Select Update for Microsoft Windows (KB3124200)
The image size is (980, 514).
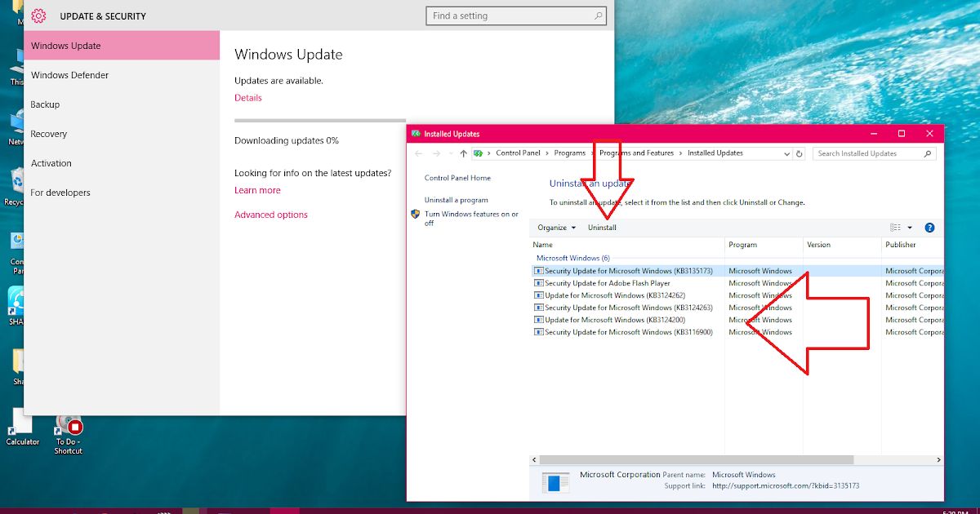(x=615, y=320)
